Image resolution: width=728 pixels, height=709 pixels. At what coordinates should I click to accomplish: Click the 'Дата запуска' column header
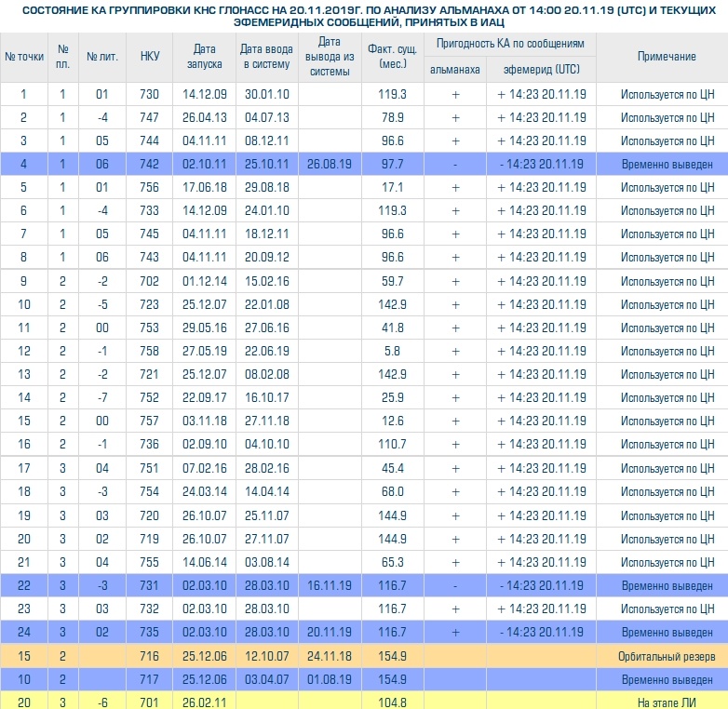click(204, 57)
